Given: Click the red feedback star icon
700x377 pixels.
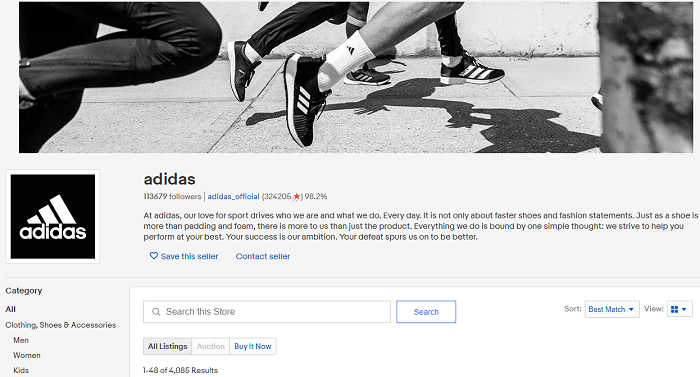Looking at the screenshot, I should click(297, 196).
